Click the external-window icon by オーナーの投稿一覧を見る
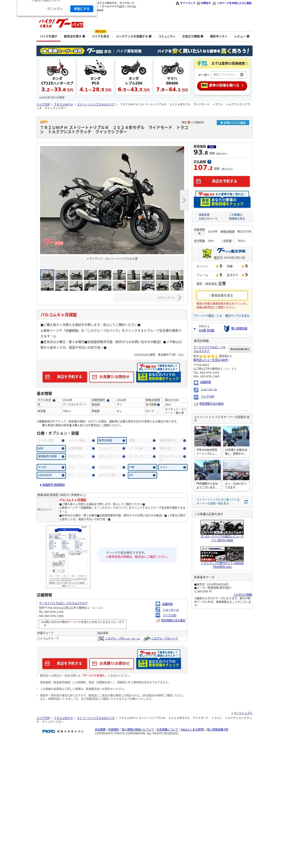Screen dimensions: 289x868 [x=246, y=502]
